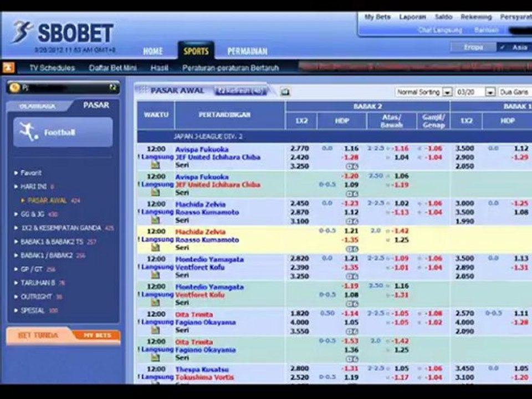The image size is (532, 399).
Task: Open the Rekening link
Action: pos(476,17)
